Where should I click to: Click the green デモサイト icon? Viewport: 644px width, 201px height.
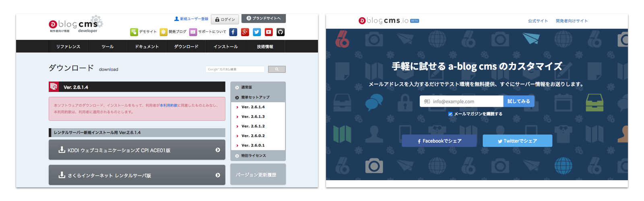(134, 32)
